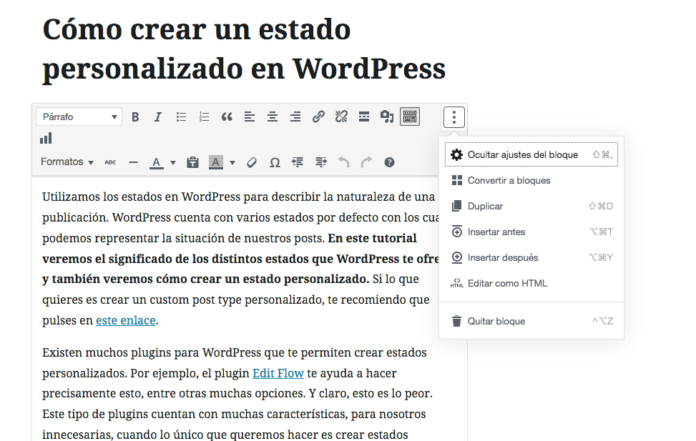
Task: Click the three-dot block options button
Action: coord(455,117)
